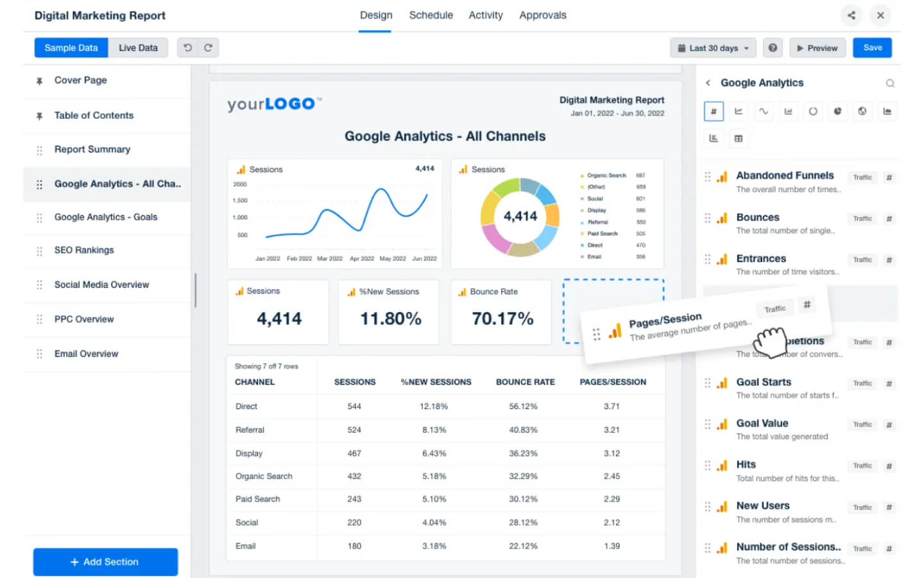Select the gauge widget type icon

coord(813,111)
